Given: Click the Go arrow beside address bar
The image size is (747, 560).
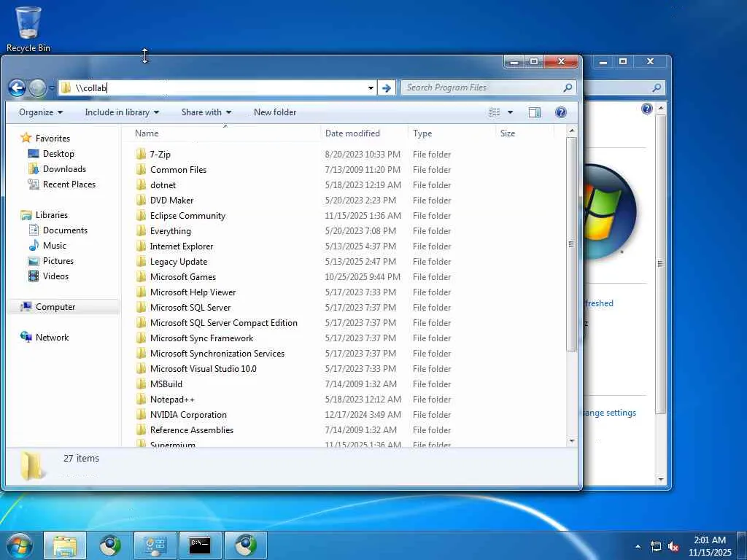Looking at the screenshot, I should (387, 87).
